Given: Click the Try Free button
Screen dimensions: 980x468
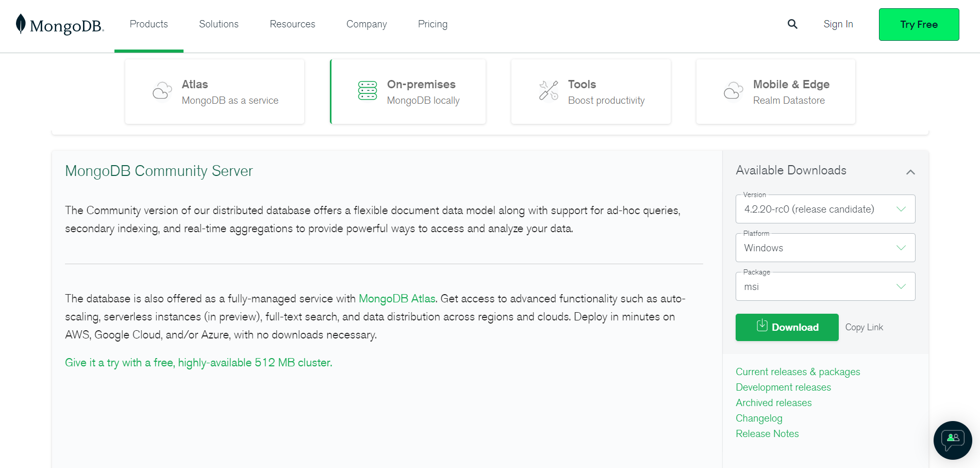Looking at the screenshot, I should (919, 24).
